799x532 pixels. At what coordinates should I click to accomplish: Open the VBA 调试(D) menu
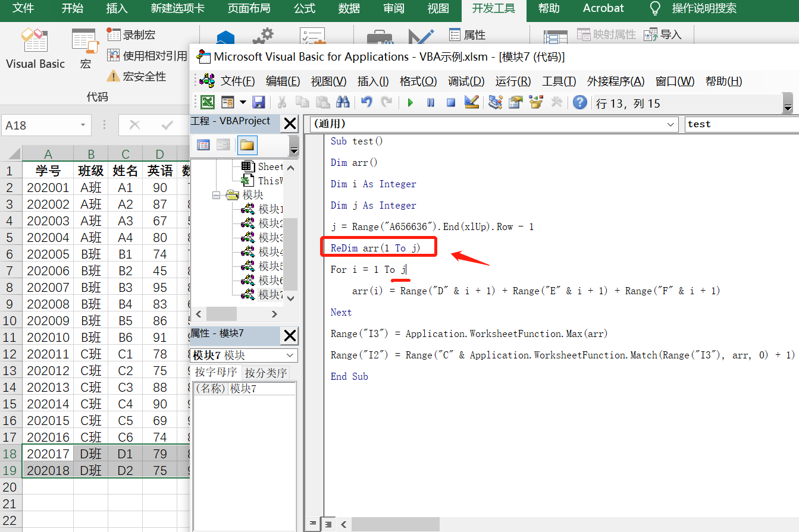(x=466, y=81)
